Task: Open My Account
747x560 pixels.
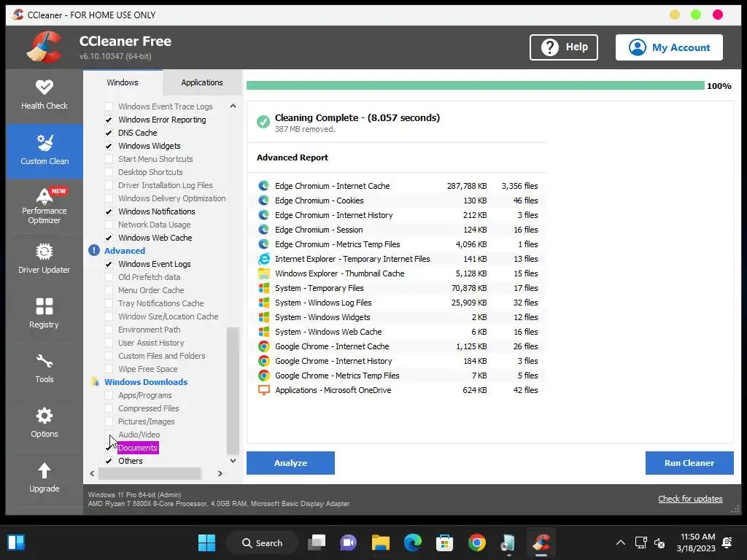Action: (669, 47)
